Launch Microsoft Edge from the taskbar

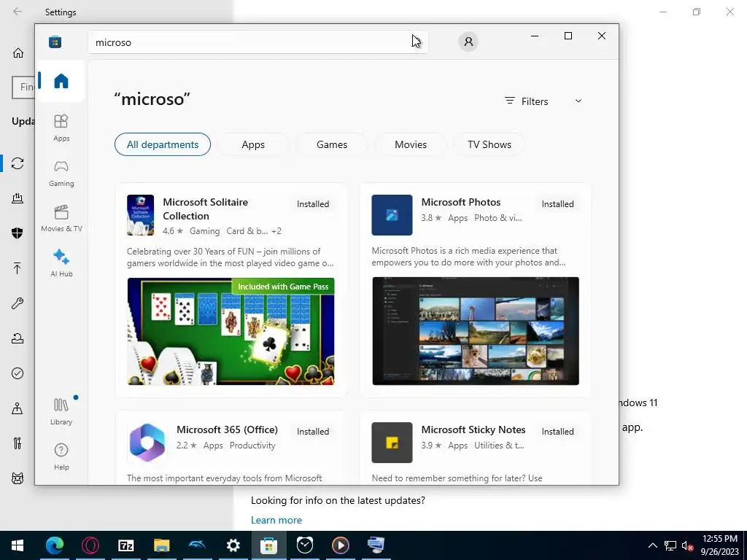click(54, 545)
